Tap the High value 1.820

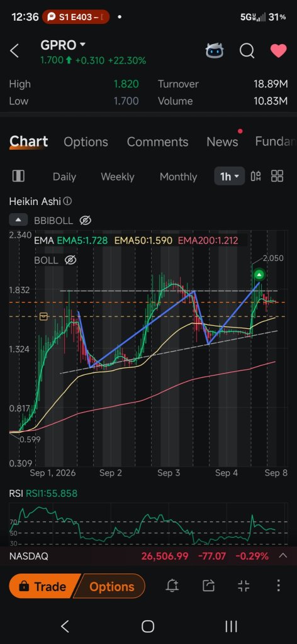[x=126, y=84]
